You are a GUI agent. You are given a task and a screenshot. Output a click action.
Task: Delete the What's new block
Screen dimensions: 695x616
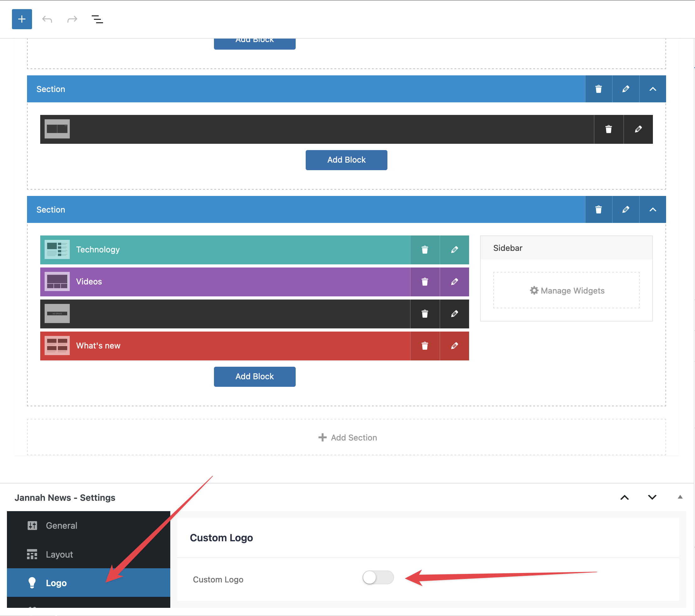(x=425, y=346)
